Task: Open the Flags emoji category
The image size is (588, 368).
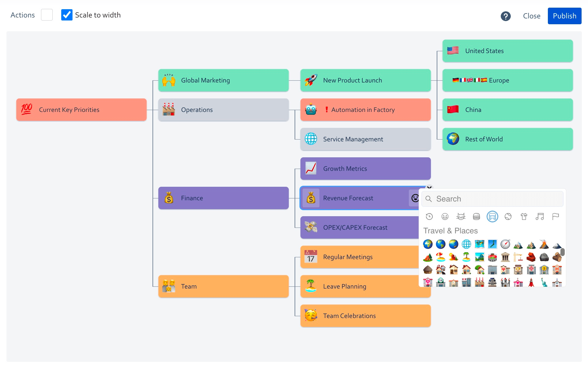Action: 555,217
